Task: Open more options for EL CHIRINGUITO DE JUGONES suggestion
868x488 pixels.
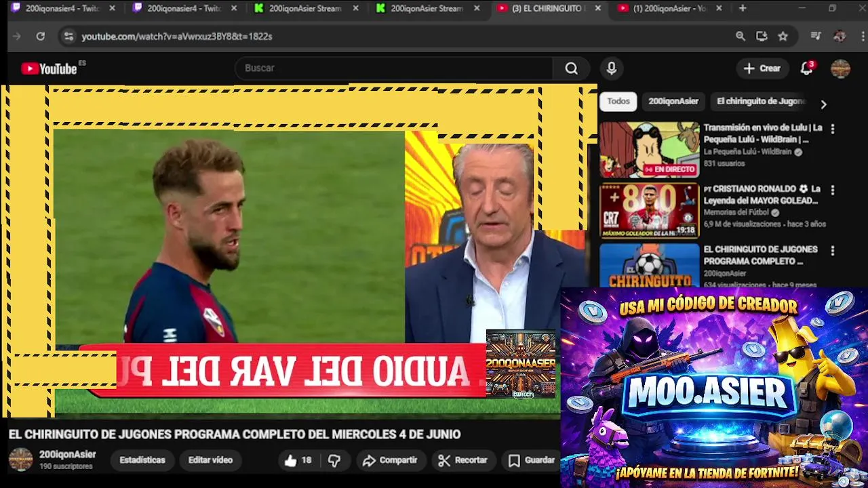Action: click(x=833, y=251)
